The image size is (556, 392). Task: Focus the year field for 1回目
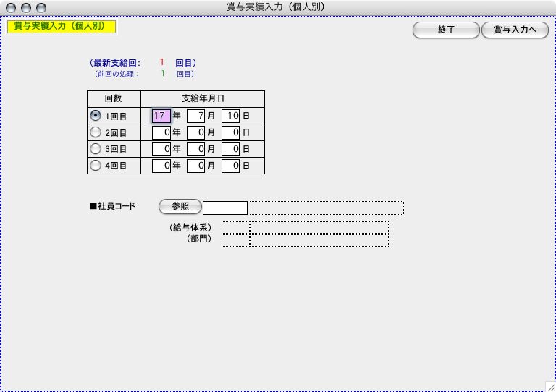click(161, 116)
